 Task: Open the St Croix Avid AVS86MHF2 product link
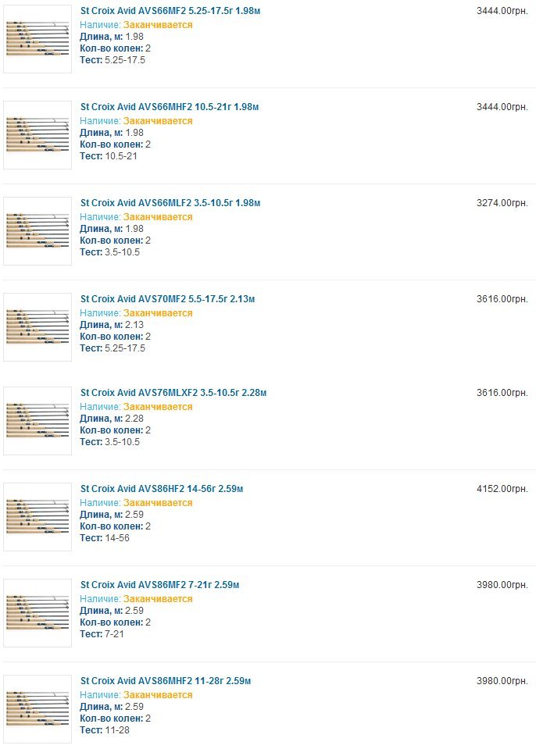click(166, 680)
